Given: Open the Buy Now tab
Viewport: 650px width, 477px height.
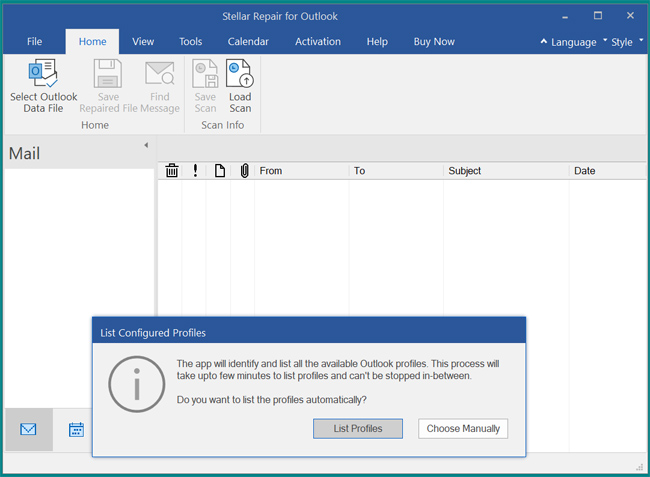Looking at the screenshot, I should coord(434,41).
